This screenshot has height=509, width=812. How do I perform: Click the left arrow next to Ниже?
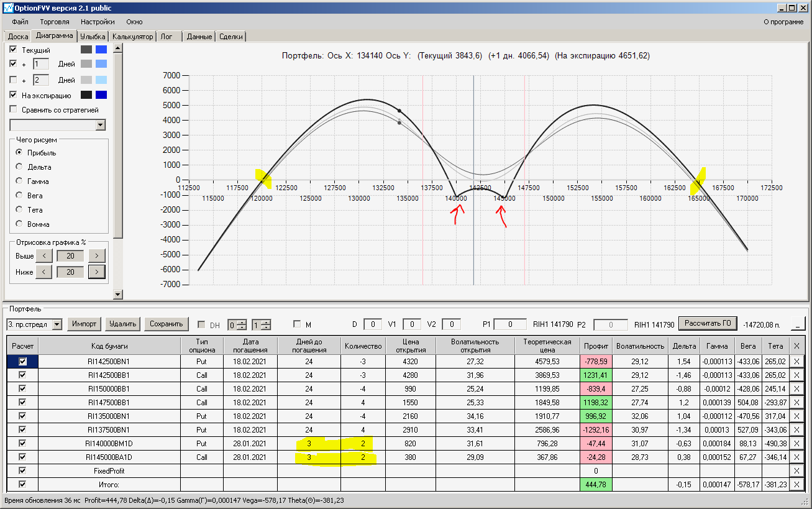pos(44,272)
